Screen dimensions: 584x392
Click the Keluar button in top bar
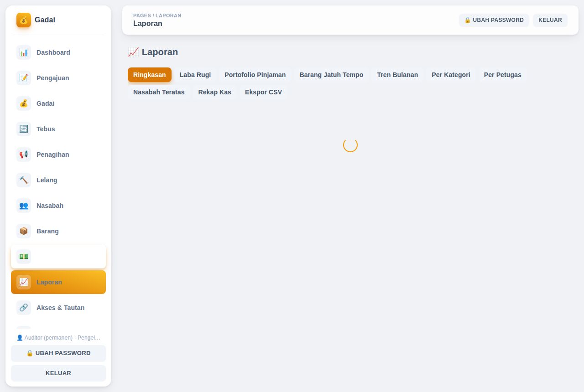[550, 20]
